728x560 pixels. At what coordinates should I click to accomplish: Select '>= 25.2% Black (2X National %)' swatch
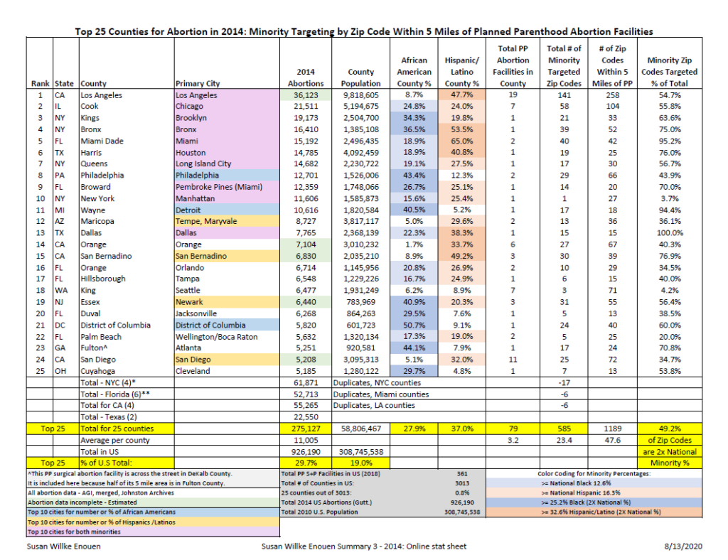click(594, 502)
